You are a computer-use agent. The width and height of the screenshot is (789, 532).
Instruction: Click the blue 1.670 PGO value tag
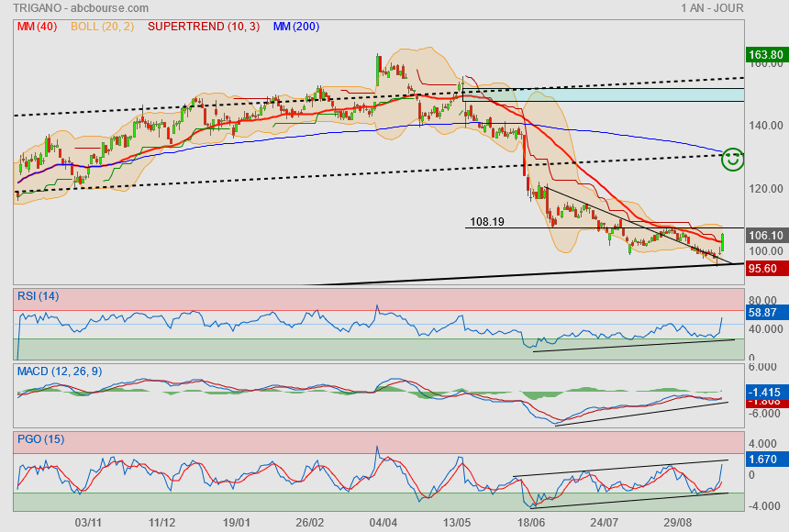click(766, 459)
